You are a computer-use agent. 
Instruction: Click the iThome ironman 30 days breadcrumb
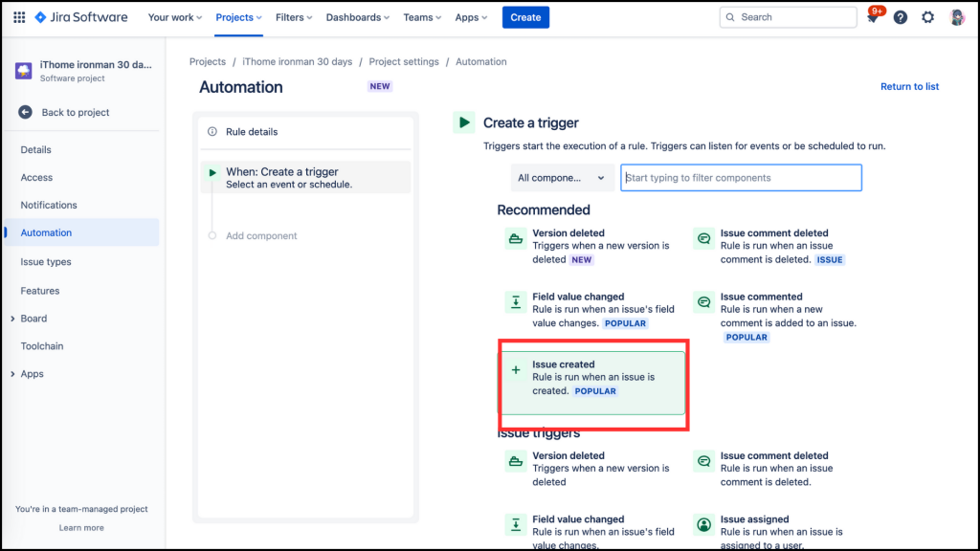click(298, 62)
